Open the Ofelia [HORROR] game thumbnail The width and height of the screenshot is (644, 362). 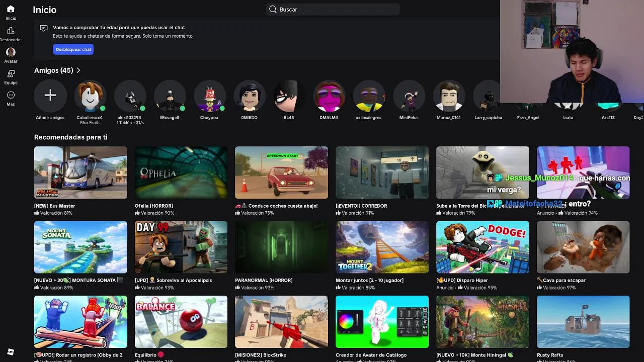coord(181,172)
